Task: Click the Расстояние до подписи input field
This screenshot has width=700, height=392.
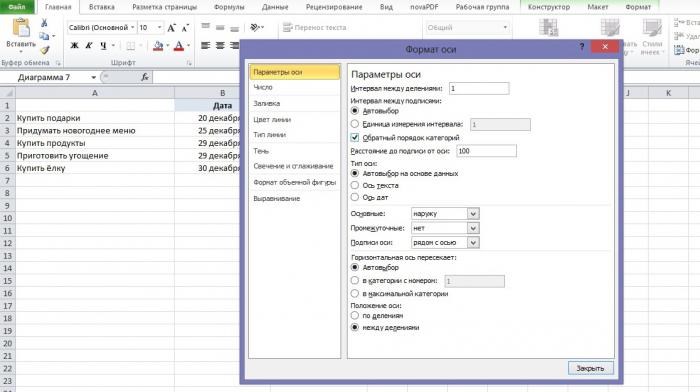Action: (x=486, y=151)
